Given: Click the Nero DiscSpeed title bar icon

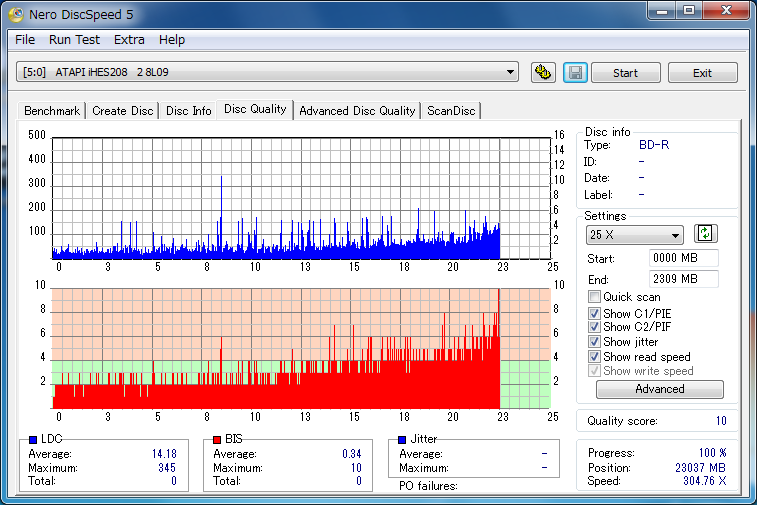Looking at the screenshot, I should (x=16, y=14).
